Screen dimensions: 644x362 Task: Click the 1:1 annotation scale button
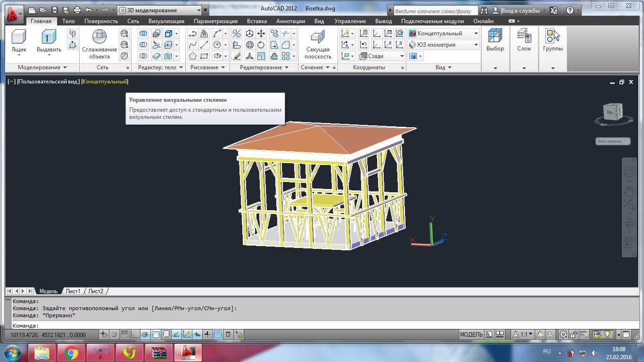[x=523, y=335]
